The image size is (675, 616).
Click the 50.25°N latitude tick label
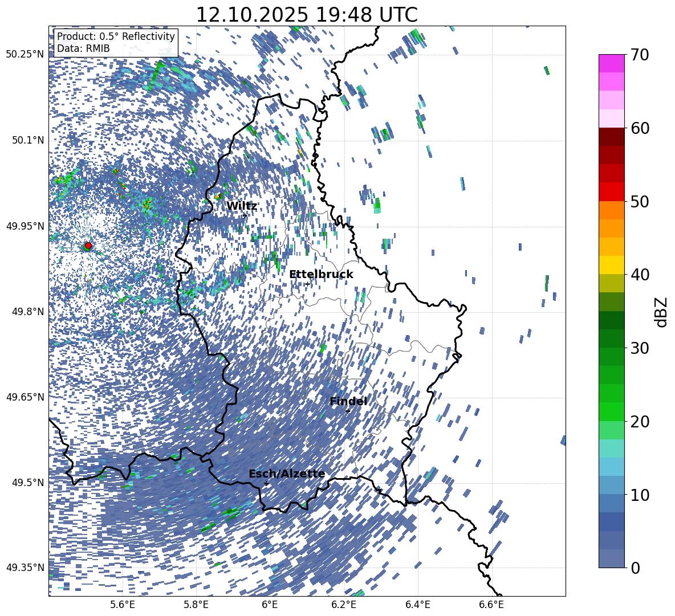click(25, 55)
